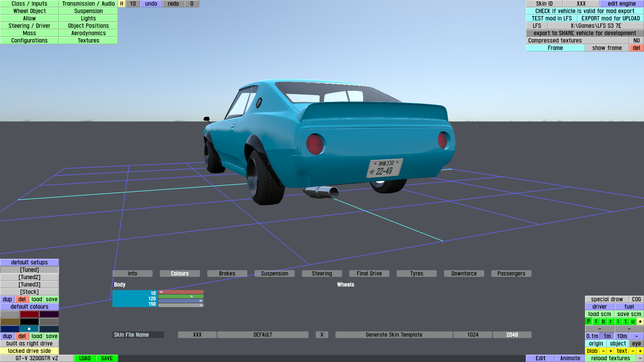
Task: Click EXPORT mod for UPLOAD
Action: tap(610, 18)
